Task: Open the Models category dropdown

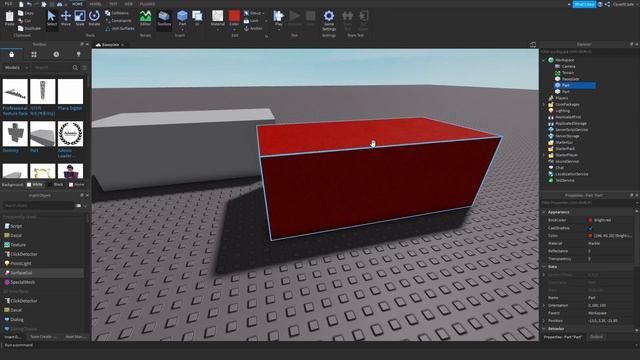Action: [x=16, y=67]
